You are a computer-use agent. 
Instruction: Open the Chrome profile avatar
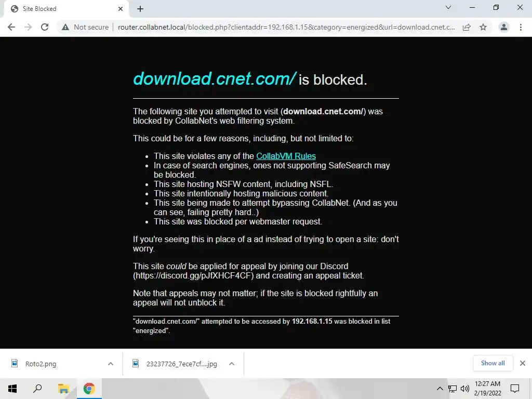504,27
